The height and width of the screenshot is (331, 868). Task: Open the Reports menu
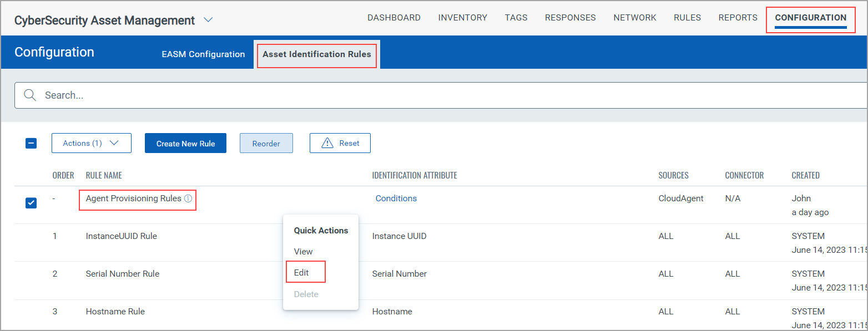pos(738,18)
